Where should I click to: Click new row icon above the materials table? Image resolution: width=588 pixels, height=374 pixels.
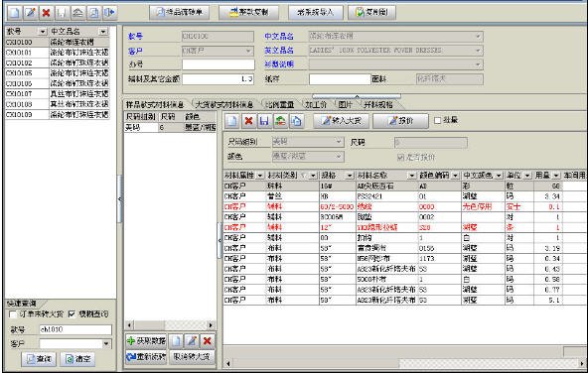[232, 121]
